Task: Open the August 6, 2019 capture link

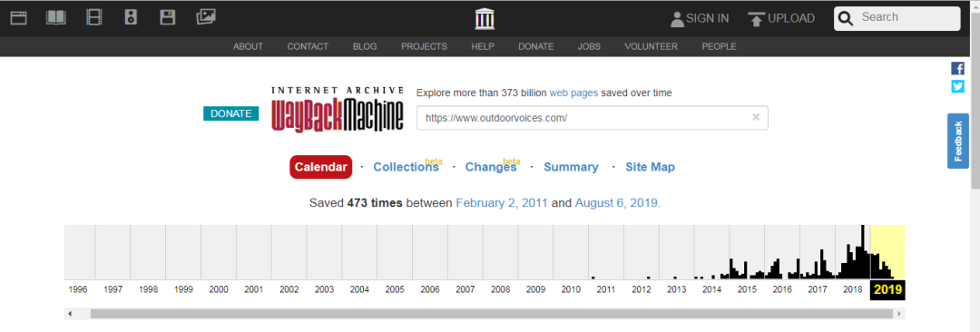Action: pos(615,203)
